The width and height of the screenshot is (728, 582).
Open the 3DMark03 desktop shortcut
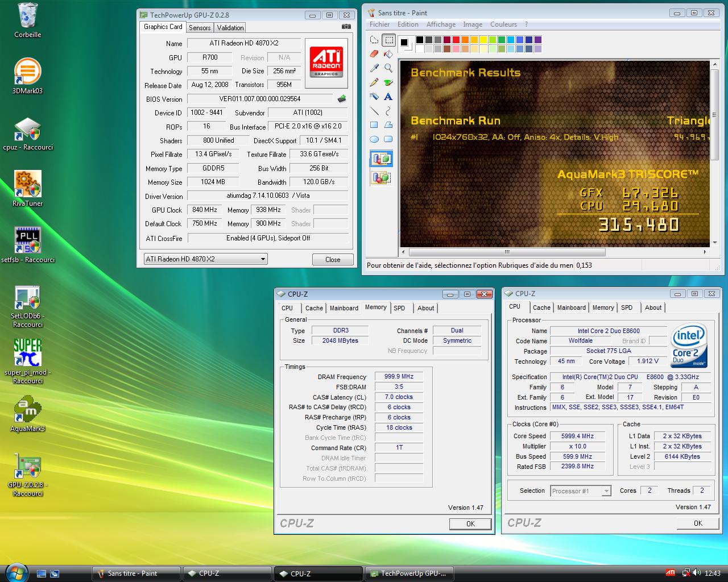tap(27, 76)
